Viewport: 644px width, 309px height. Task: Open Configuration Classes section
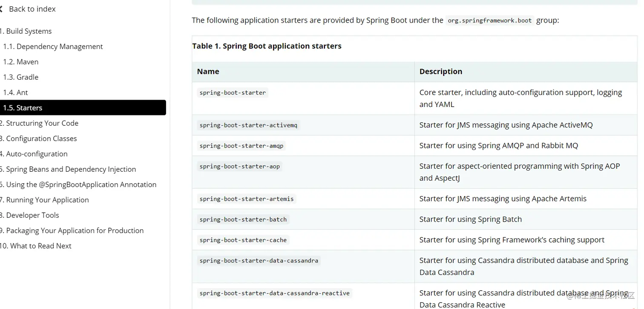(38, 139)
